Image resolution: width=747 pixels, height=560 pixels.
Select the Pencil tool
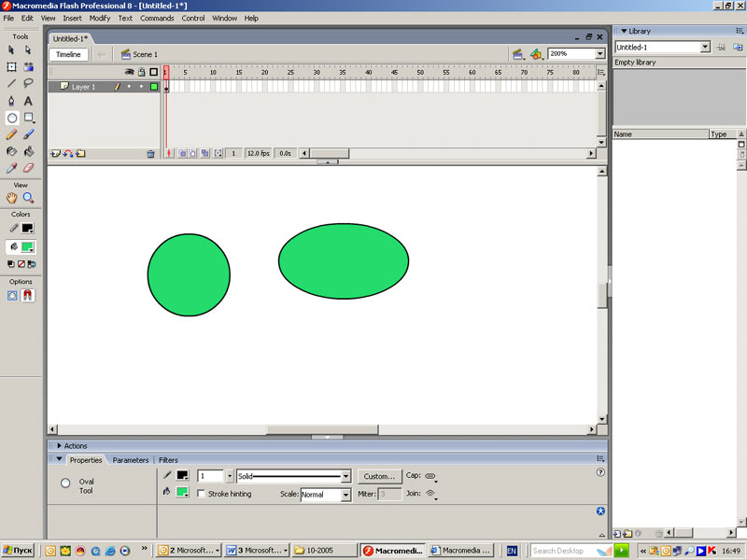tap(11, 134)
